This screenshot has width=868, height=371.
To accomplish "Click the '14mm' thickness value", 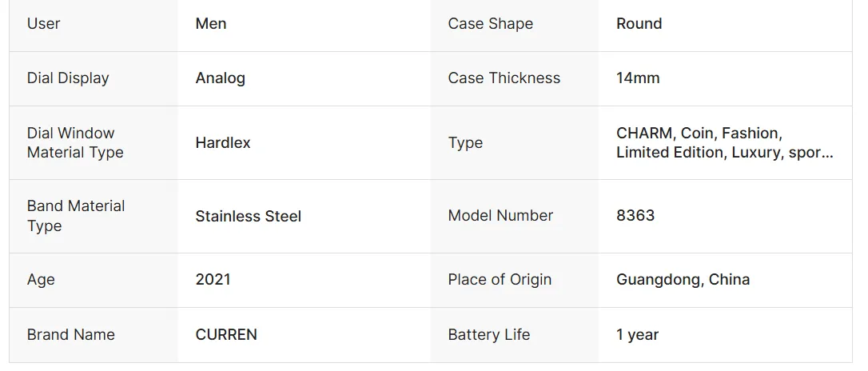I will (x=638, y=78).
